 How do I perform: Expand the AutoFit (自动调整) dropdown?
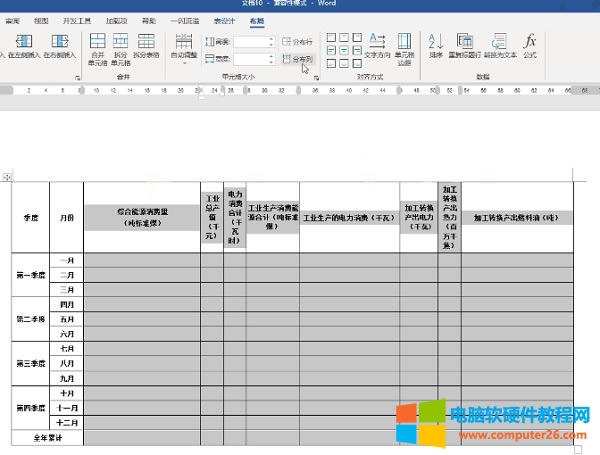[x=184, y=46]
